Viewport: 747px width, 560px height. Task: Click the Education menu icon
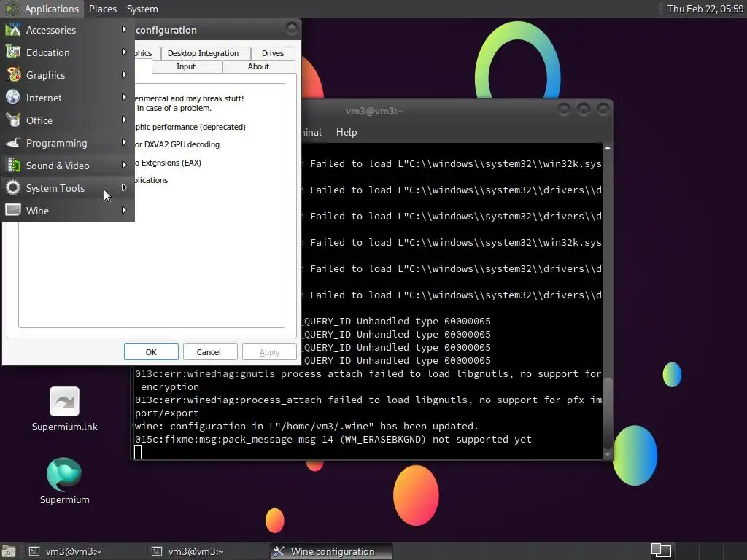pyautogui.click(x=13, y=52)
